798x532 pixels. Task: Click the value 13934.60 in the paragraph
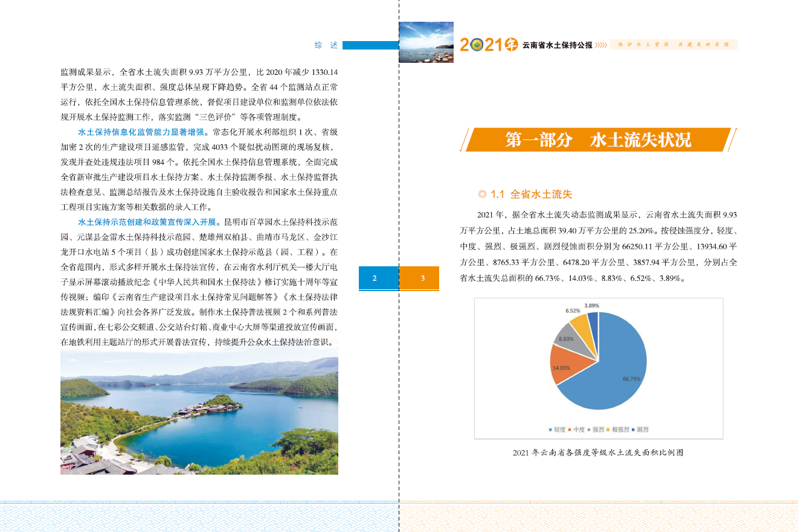(713, 246)
